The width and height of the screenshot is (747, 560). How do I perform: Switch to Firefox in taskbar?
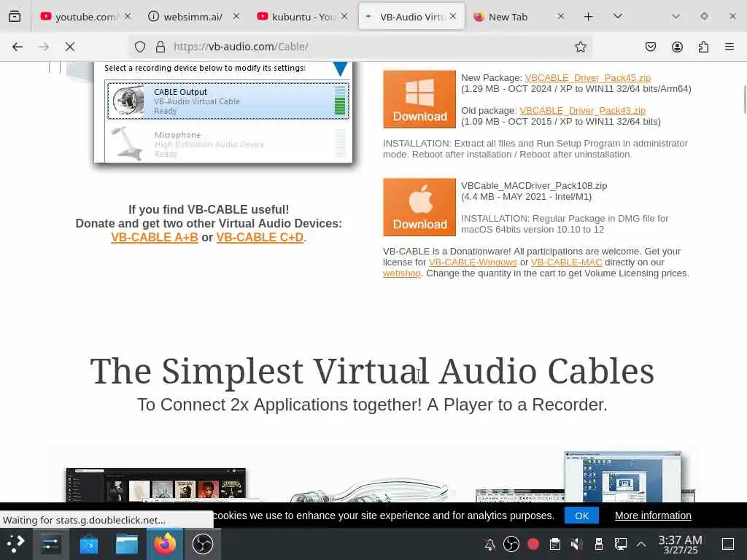pyautogui.click(x=165, y=544)
